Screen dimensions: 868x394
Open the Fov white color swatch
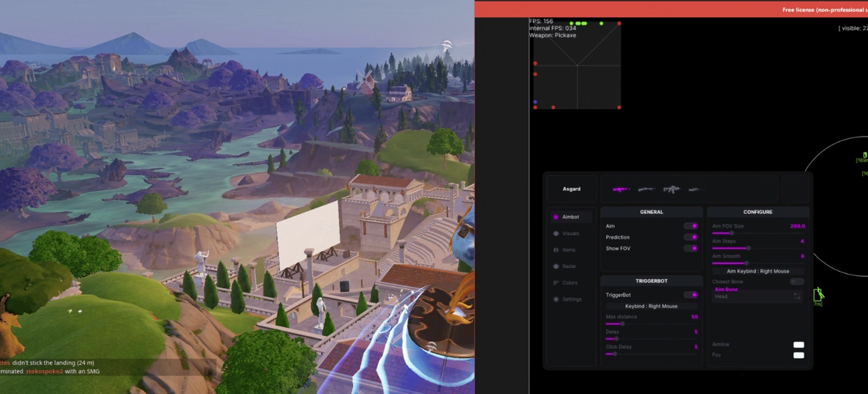[x=799, y=355]
